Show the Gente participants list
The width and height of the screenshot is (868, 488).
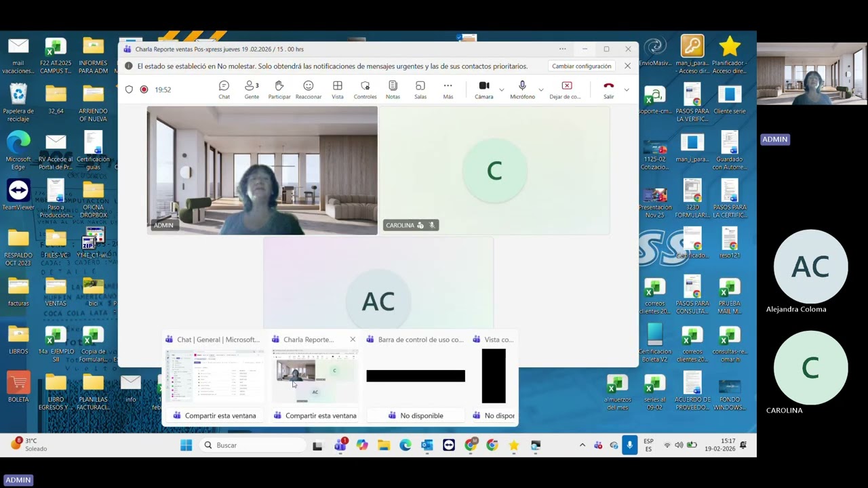point(252,89)
